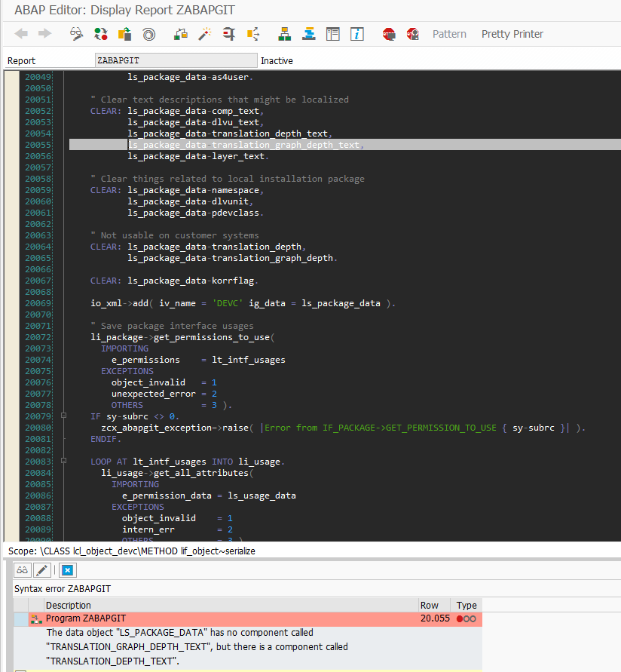Click the Type column header
621x672 pixels.
(x=467, y=605)
